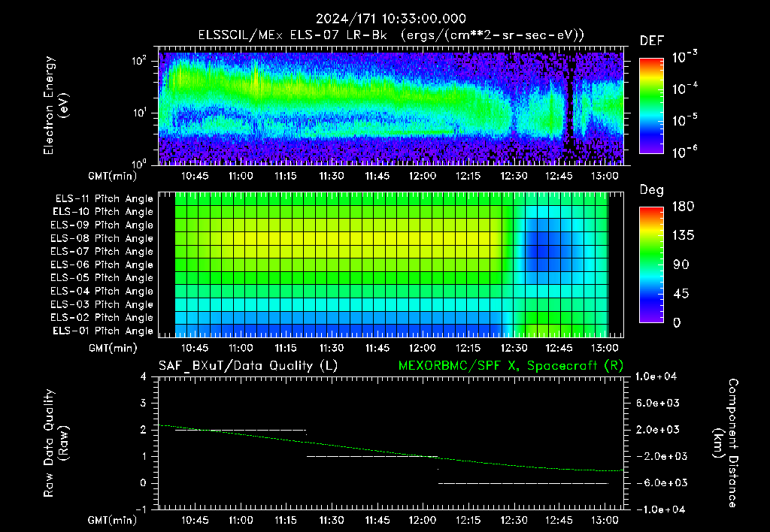Click the 3 value on Raw Data Quality axis
The height and width of the screenshot is (532, 770).
click(x=144, y=403)
